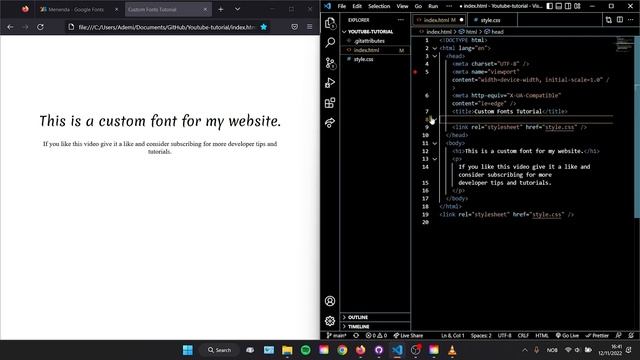Collapse the YOUTUBE-TUTORIAL folder
This screenshot has height=360, width=640.
click(x=370, y=31)
